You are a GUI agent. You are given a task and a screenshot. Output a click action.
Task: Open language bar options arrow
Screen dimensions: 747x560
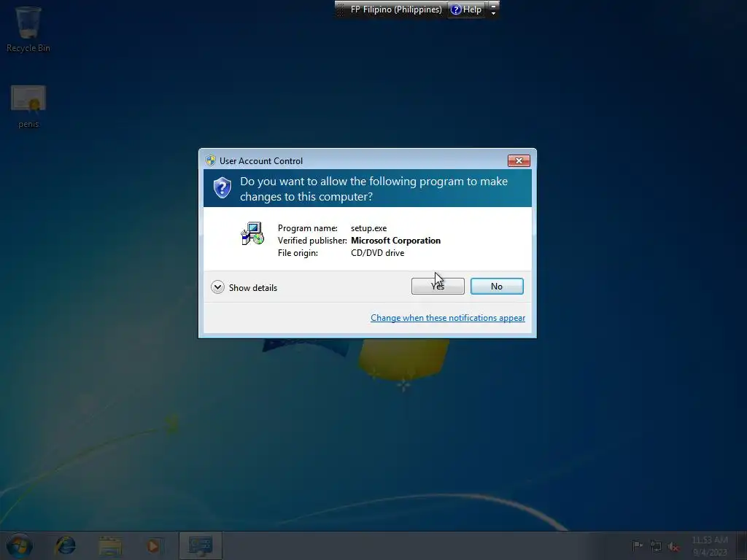(x=494, y=13)
